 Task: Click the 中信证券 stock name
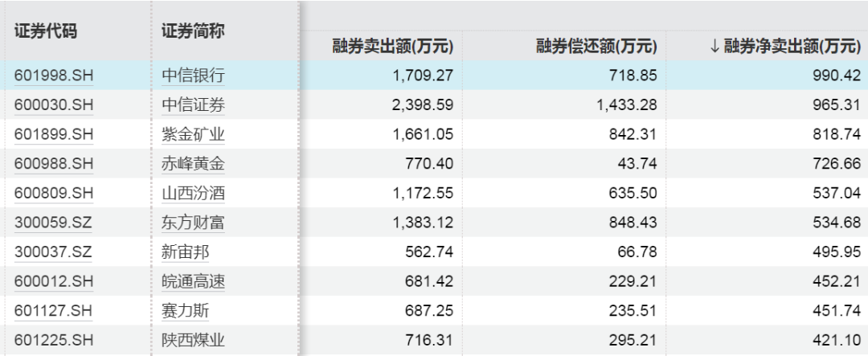pyautogui.click(x=193, y=105)
